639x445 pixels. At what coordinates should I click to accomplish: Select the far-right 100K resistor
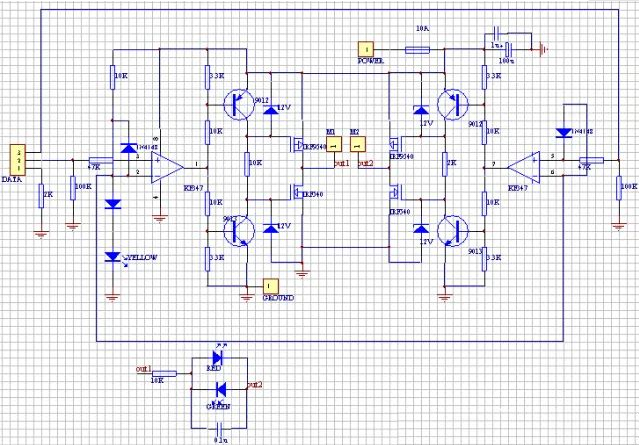(612, 185)
